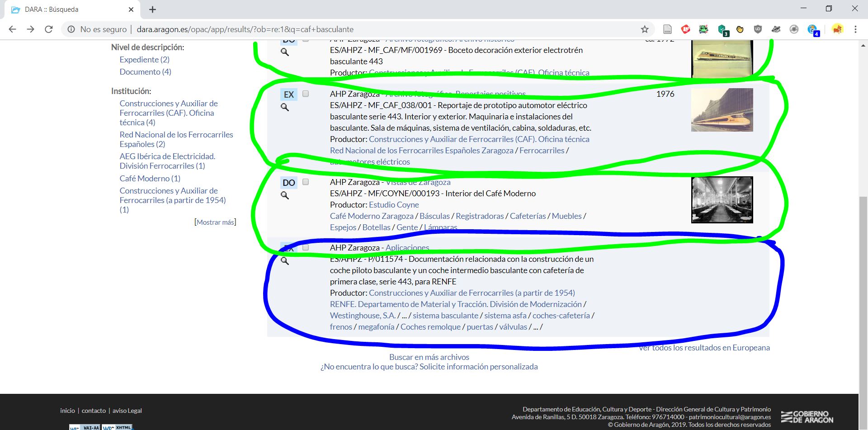Filter by AEG Ibérica de Electricidad (1)
This screenshot has height=430, width=868.
[x=167, y=161]
